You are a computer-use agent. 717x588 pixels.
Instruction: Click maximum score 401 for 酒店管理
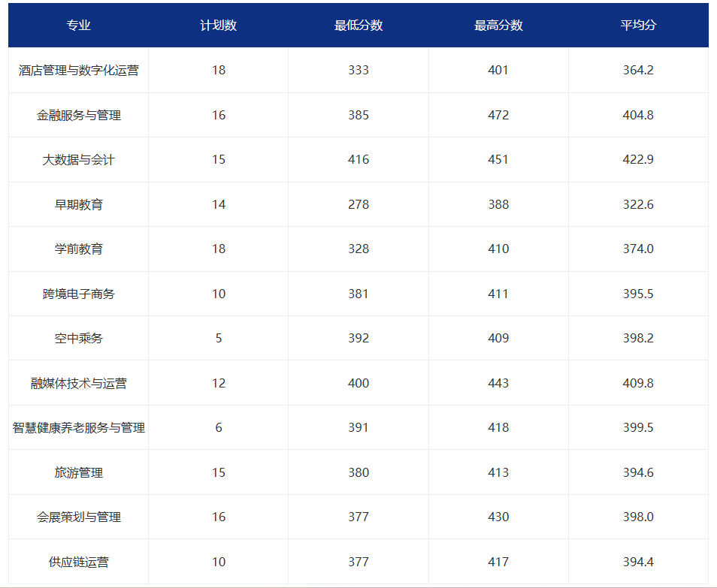click(x=498, y=70)
